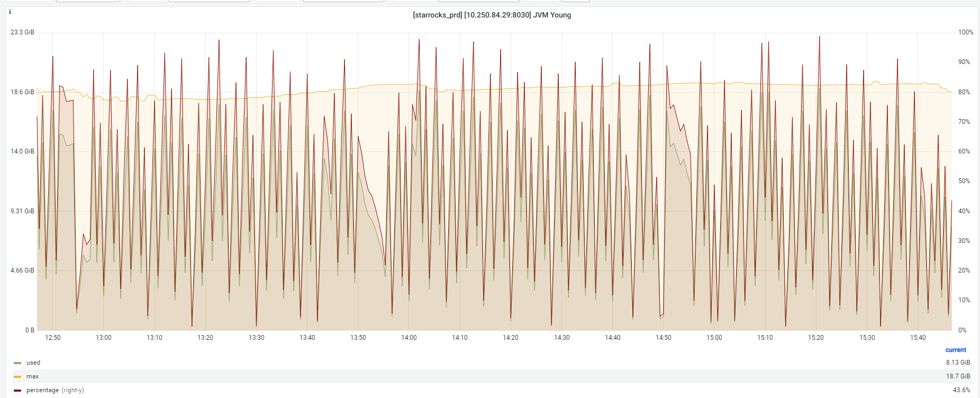Image resolution: width=980 pixels, height=398 pixels.
Task: Click the 20% right axis label
Action: click(x=964, y=270)
